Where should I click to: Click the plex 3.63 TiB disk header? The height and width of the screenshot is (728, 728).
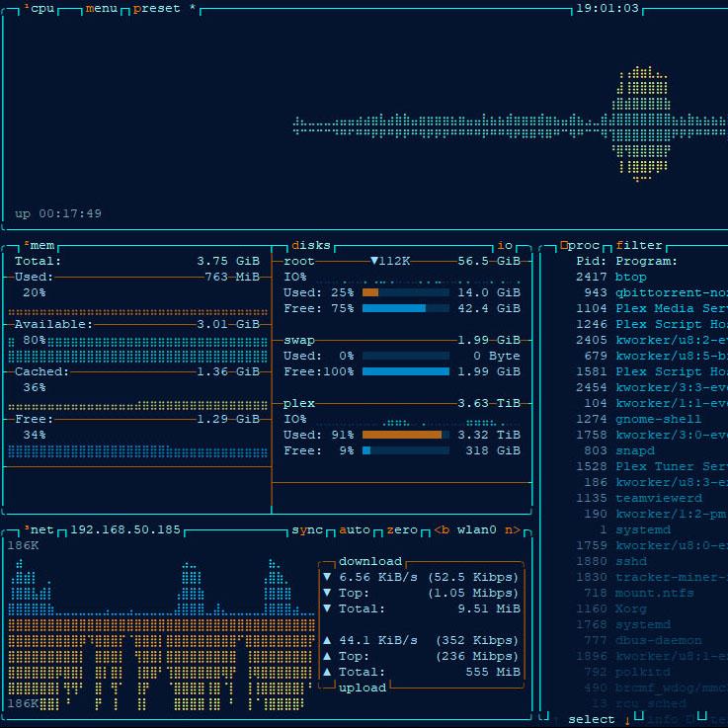click(x=402, y=403)
